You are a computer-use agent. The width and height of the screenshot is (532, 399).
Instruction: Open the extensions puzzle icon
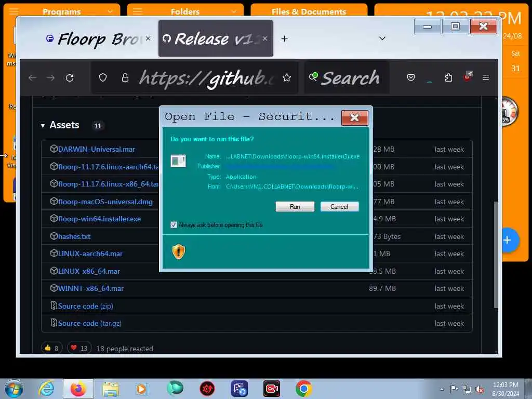448,78
